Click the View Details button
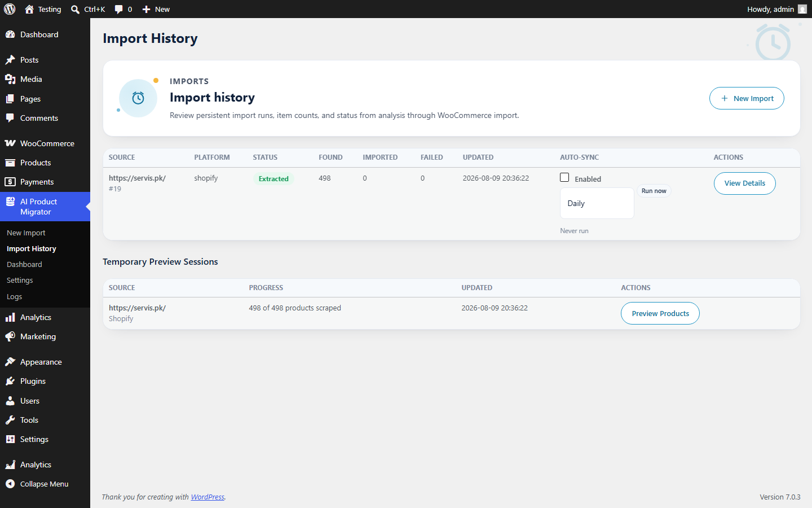The image size is (812, 508). pyautogui.click(x=745, y=183)
